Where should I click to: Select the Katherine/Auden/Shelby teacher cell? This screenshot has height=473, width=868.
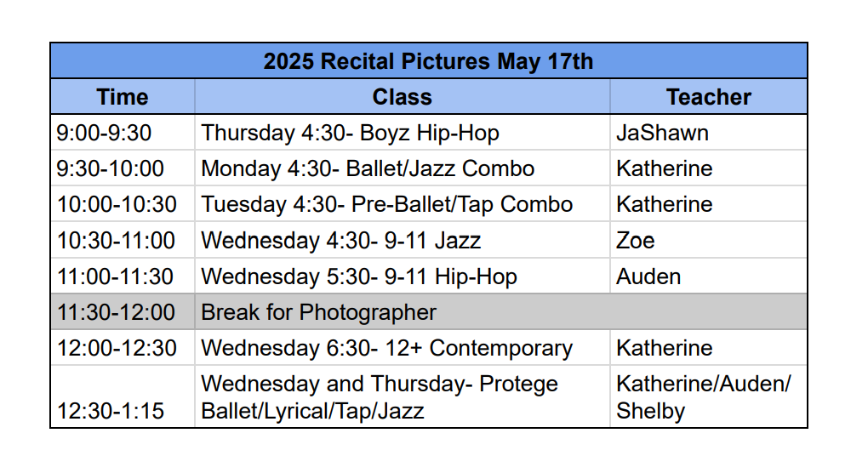(x=703, y=397)
